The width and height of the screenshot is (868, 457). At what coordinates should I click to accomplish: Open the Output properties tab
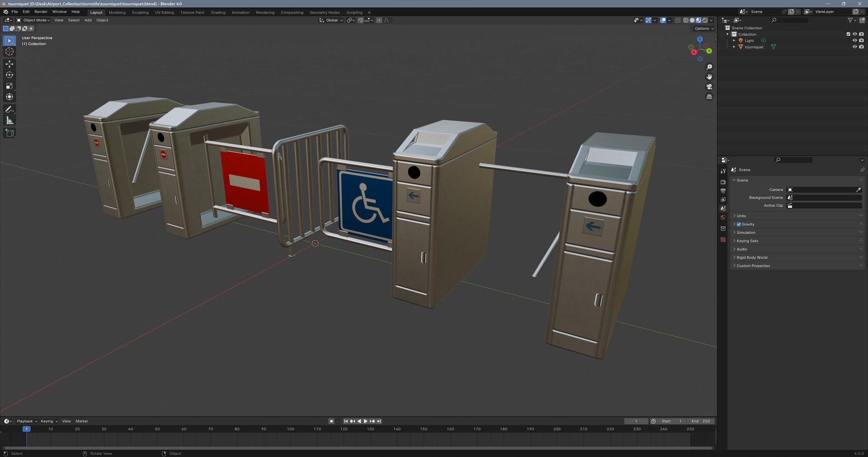(723, 191)
